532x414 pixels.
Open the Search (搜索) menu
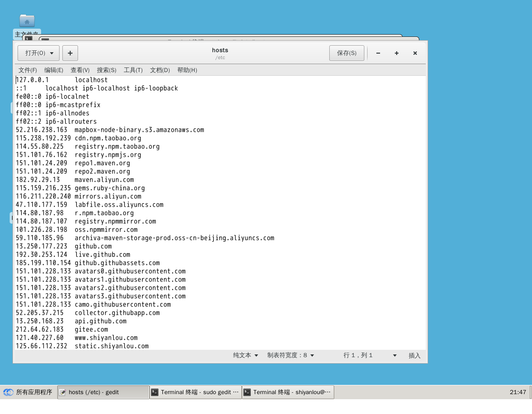pos(106,70)
